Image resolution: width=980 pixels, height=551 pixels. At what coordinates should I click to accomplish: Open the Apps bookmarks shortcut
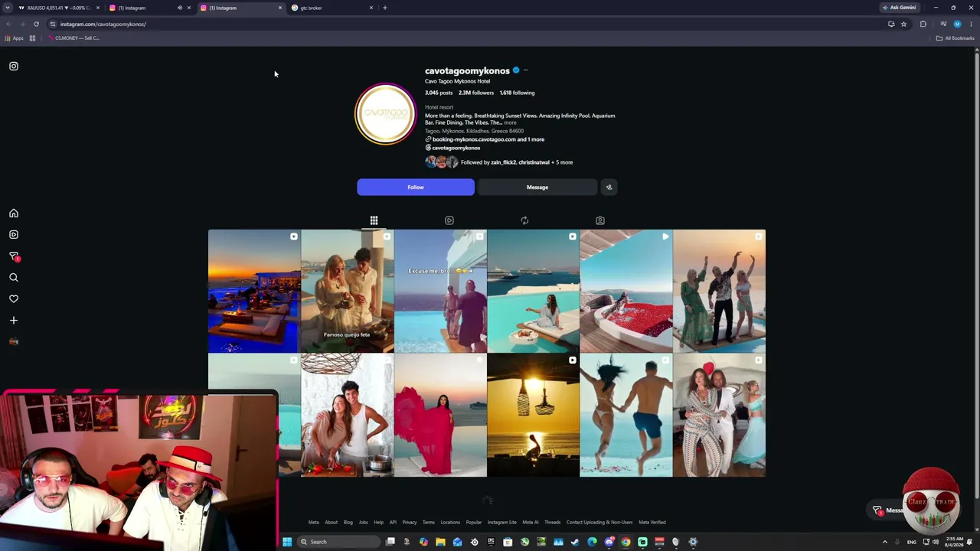click(14, 38)
